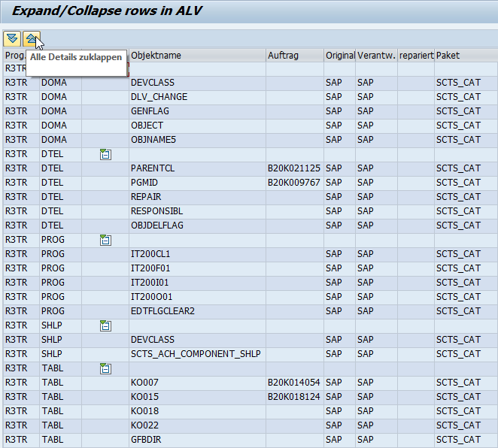Click the PARENTCL object name cell
The image size is (498, 448).
point(197,168)
